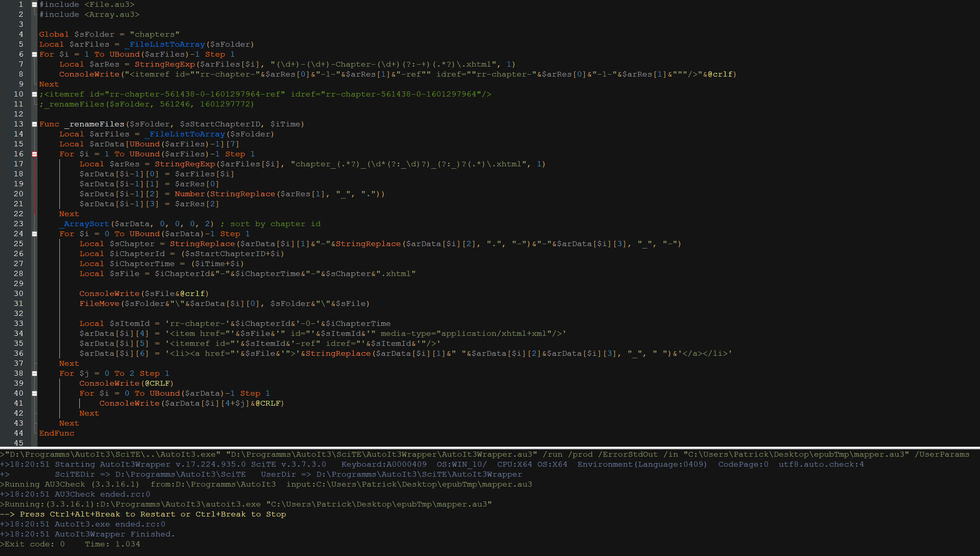Collapse the For loop fold on line 6

pos(35,54)
